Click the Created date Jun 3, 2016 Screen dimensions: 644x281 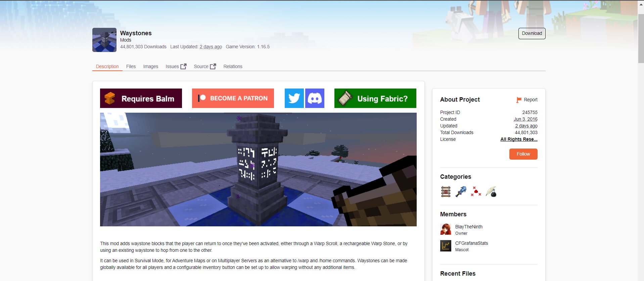point(525,119)
